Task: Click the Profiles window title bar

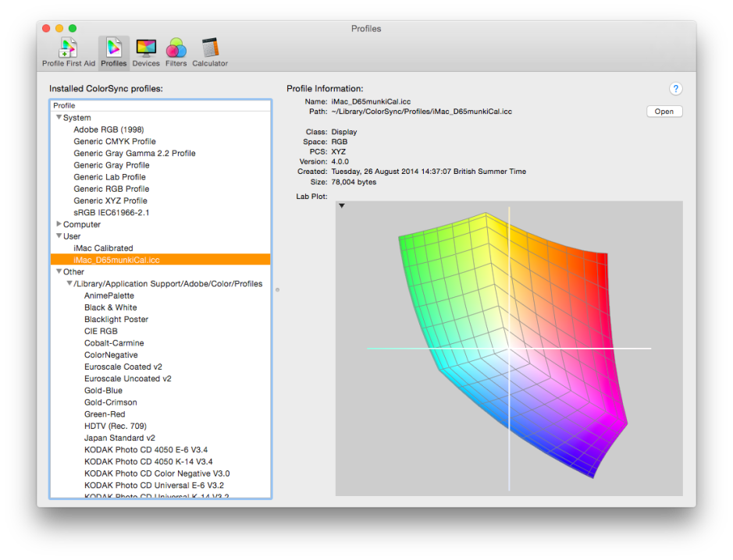Action: tap(366, 28)
